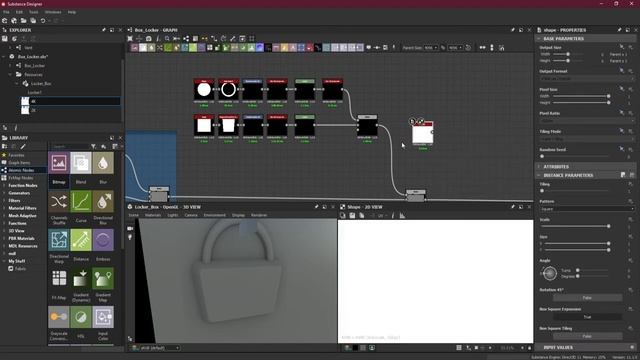The width and height of the screenshot is (640, 360).
Task: Click the save icon in 2D View toolbar
Action: pos(352,216)
